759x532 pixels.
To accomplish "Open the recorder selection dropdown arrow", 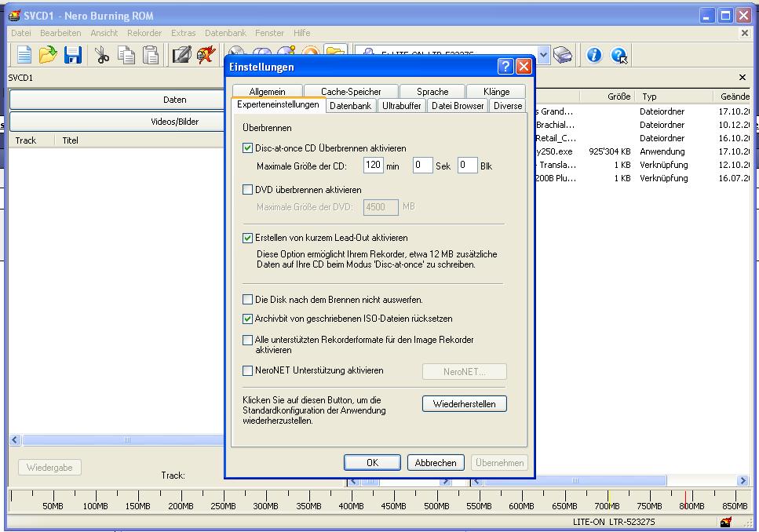I will pyautogui.click(x=544, y=55).
